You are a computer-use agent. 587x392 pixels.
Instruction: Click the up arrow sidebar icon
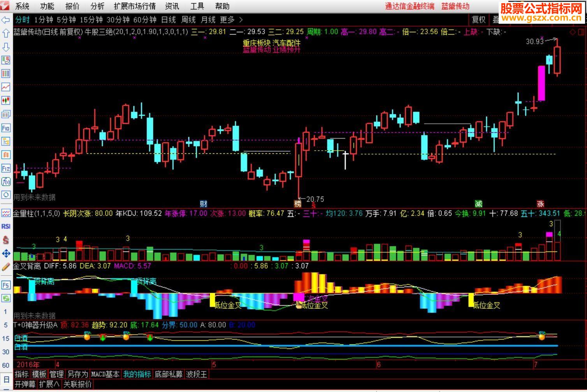coord(6,33)
